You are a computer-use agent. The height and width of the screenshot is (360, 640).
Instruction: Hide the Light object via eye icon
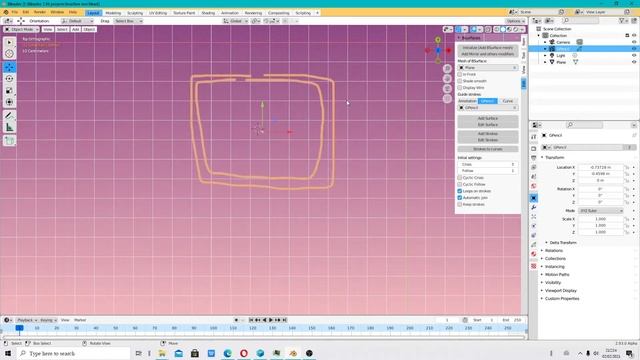(634, 55)
